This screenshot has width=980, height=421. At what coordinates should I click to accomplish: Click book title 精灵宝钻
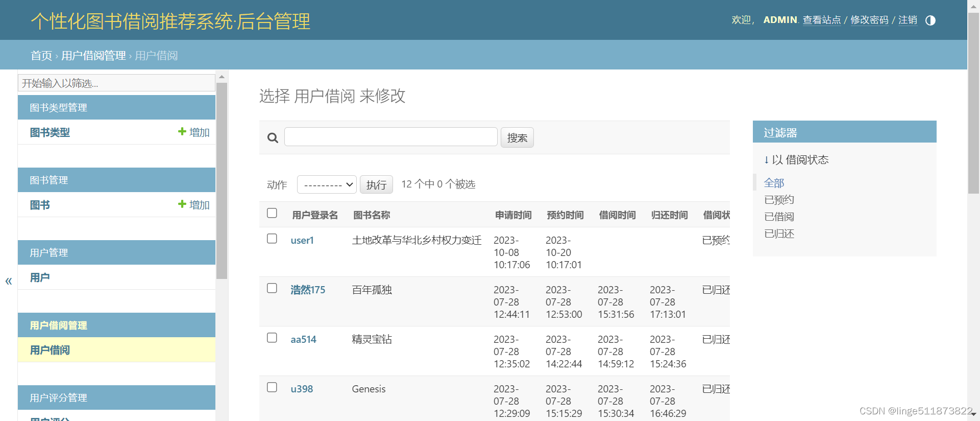tap(372, 339)
